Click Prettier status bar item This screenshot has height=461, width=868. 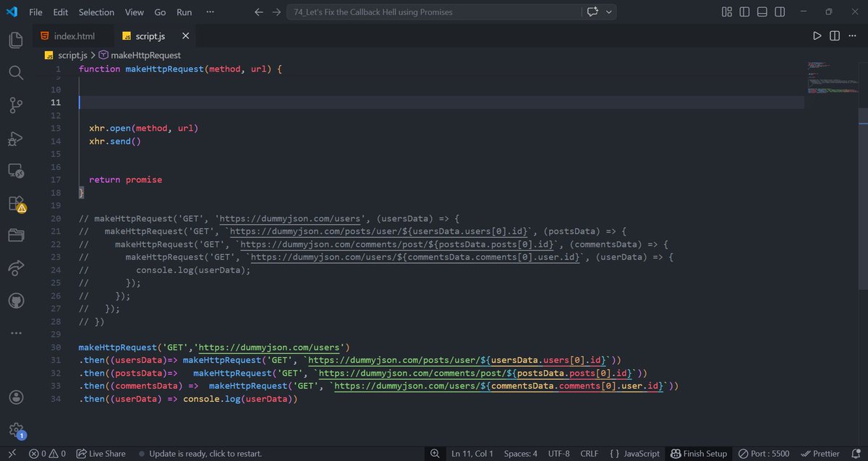820,454
